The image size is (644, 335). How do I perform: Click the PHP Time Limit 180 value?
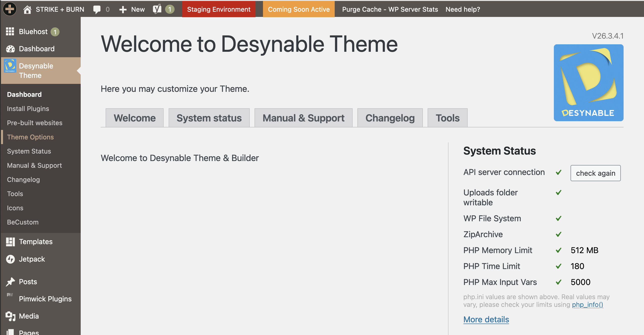[x=577, y=266]
